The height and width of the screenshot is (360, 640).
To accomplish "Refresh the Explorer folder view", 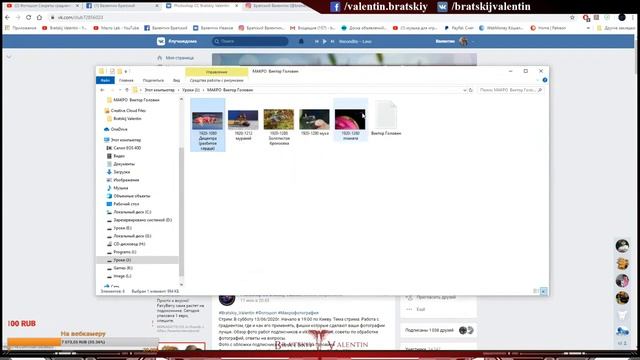I will (471, 90).
